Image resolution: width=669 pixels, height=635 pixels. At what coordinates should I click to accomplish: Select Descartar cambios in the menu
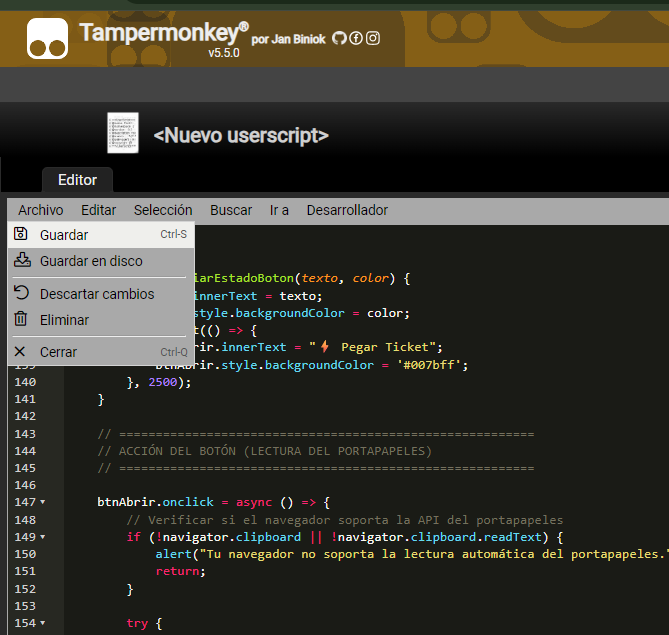(101, 294)
